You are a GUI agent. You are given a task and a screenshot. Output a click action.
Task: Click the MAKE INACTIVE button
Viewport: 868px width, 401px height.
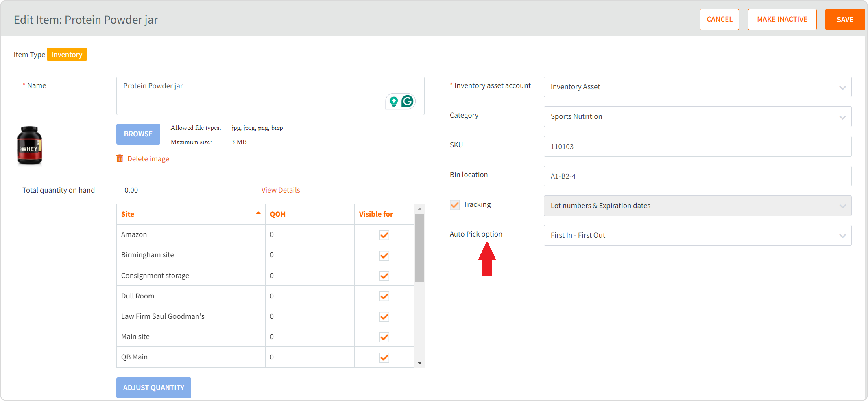click(782, 19)
